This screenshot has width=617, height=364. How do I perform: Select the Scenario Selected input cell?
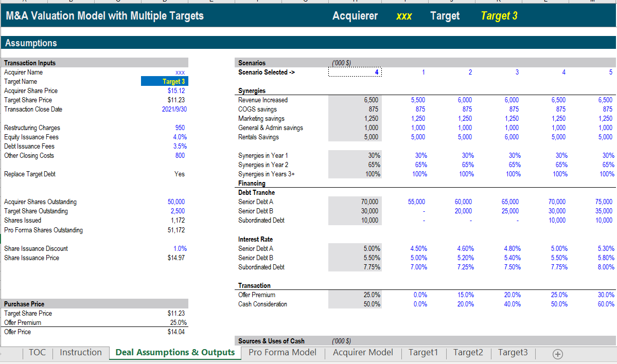click(354, 72)
